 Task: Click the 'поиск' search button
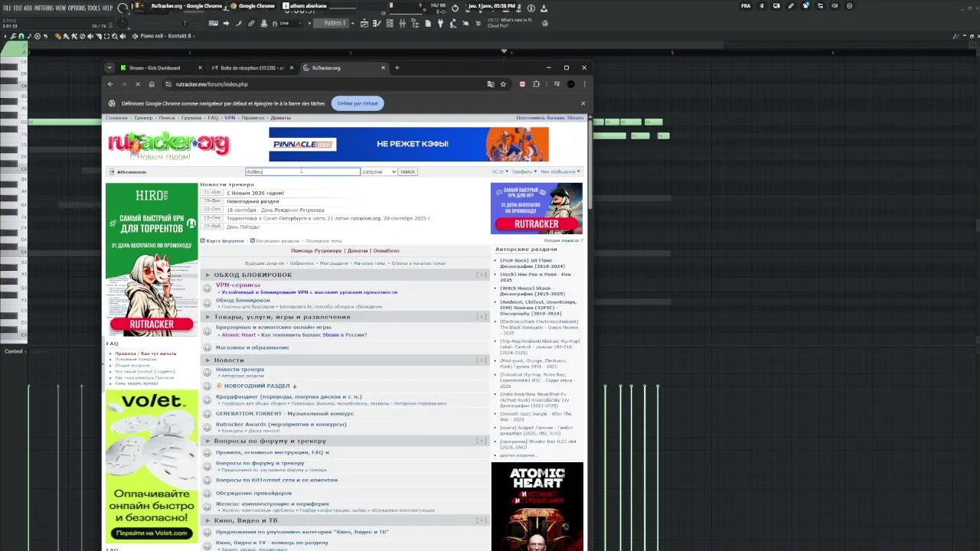tap(407, 171)
